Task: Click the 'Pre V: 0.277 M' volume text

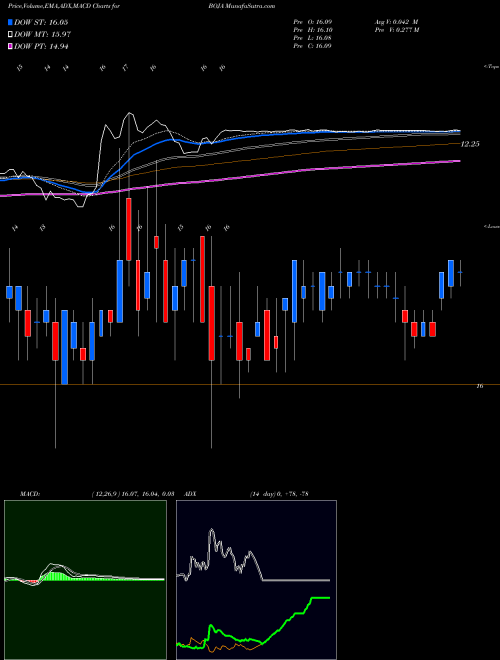Action: pos(398,30)
